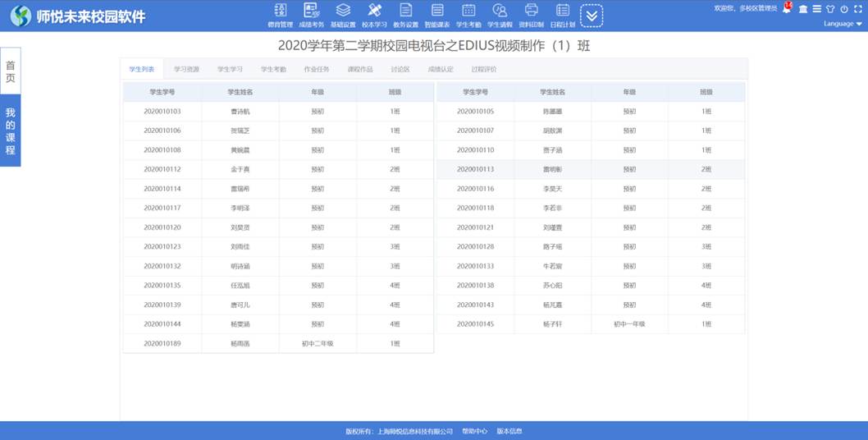Click the power/logout icon
This screenshot has width=868, height=440.
point(843,9)
